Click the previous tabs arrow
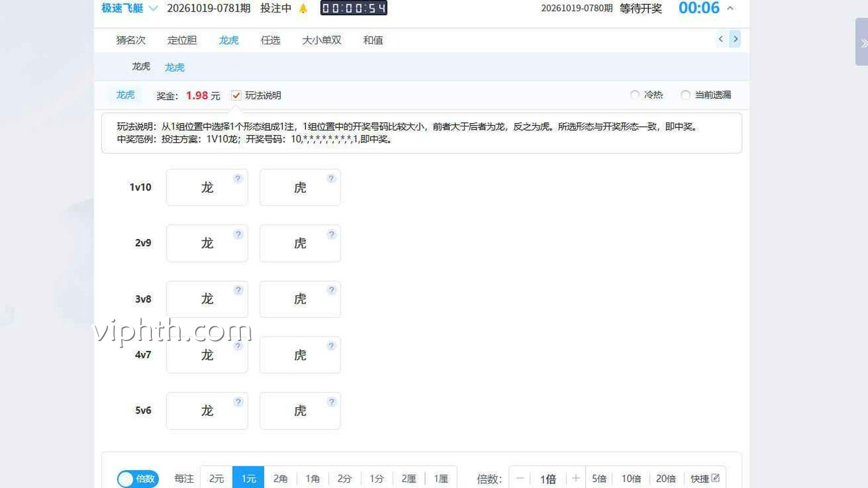This screenshot has height=488, width=868. tap(721, 39)
